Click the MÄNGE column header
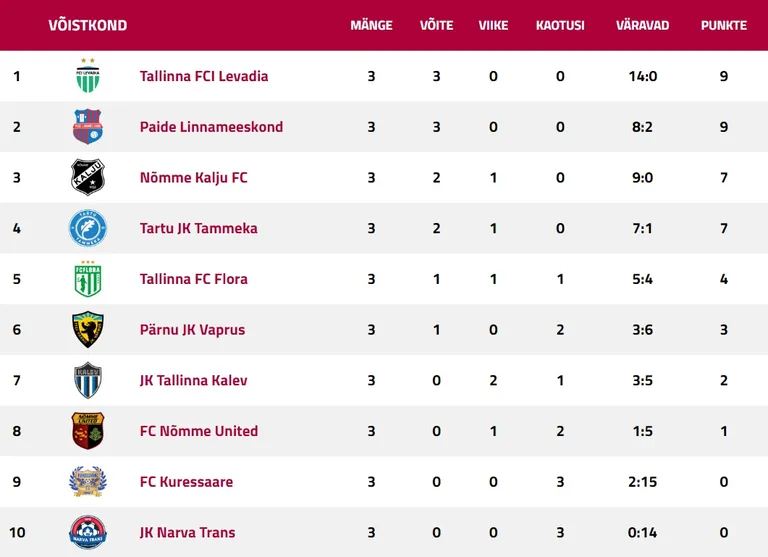The image size is (768, 557). pos(371,25)
